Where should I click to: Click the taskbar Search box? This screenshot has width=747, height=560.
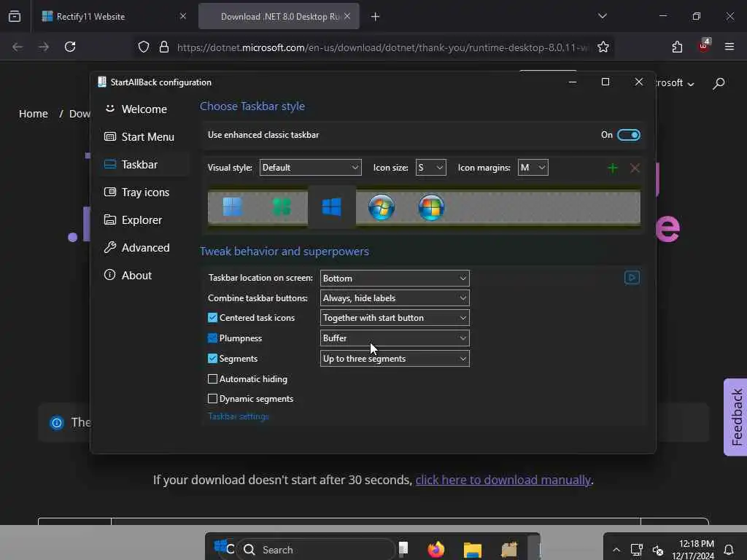coord(316,550)
